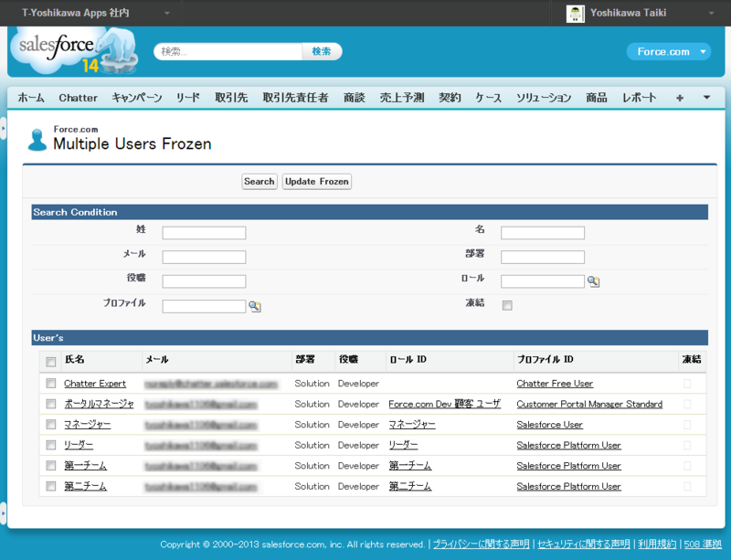This screenshot has height=560, width=731.
Task: Open the Chatter Free User profile link
Action: point(555,383)
